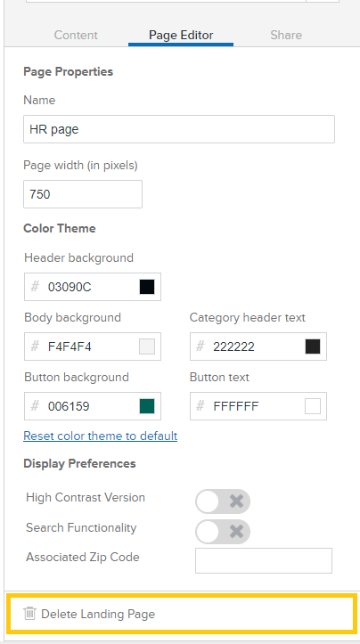Click the trash icon beside Delete Landing Page
Image resolution: width=360 pixels, height=644 pixels.
29,613
